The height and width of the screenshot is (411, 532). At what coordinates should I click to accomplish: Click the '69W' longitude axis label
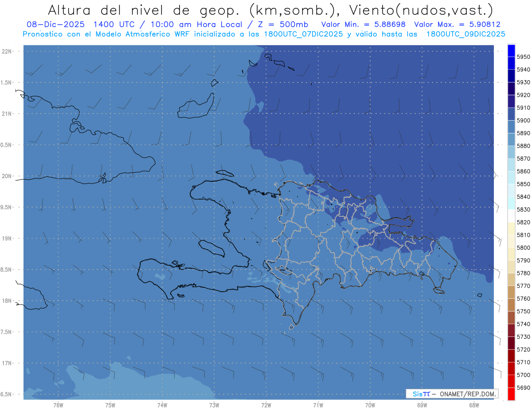(x=422, y=405)
